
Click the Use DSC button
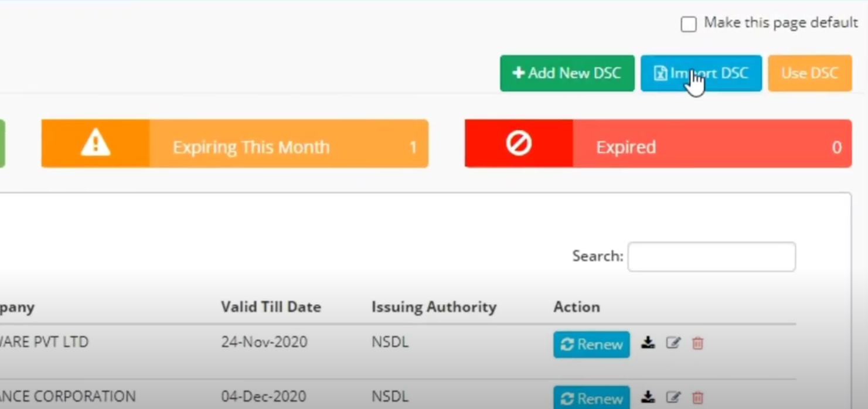810,73
